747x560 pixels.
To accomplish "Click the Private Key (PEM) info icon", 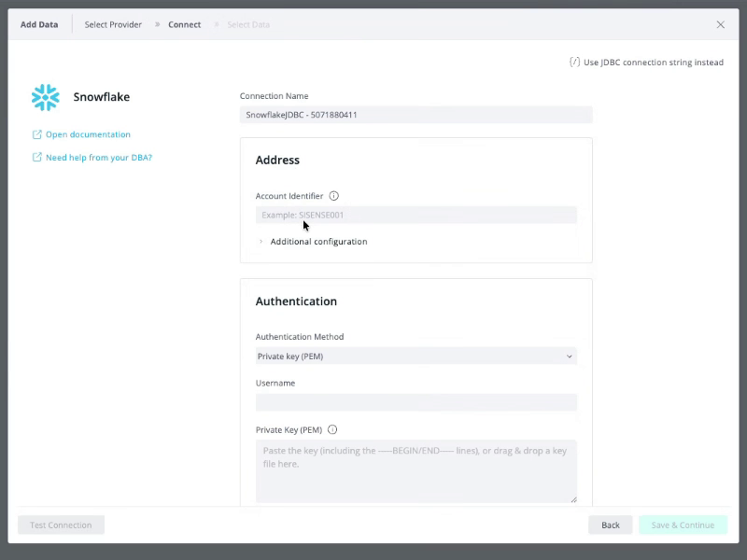I will [x=332, y=429].
